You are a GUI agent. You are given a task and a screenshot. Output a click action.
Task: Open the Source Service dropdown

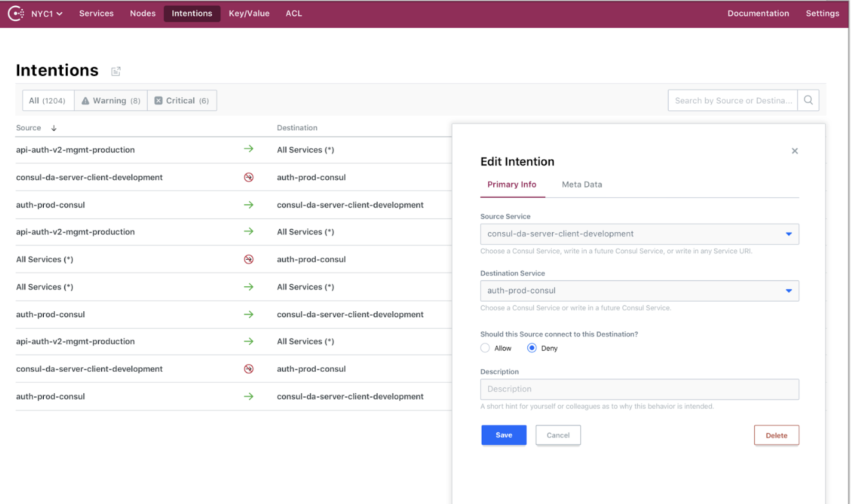pyautogui.click(x=788, y=234)
